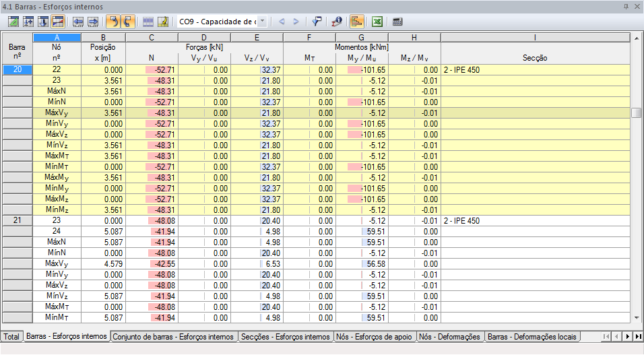Click the third toolbar icon with down arrow
This screenshot has height=355, width=644.
(x=42, y=22)
